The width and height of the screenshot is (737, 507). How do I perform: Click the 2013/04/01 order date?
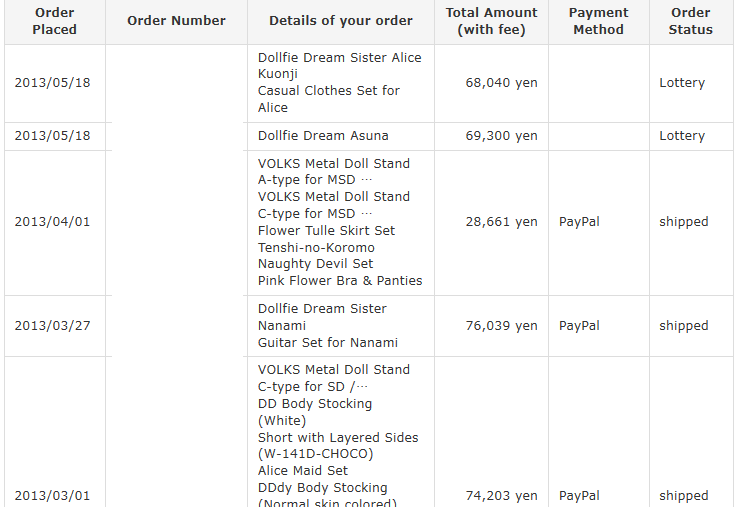(x=52, y=222)
